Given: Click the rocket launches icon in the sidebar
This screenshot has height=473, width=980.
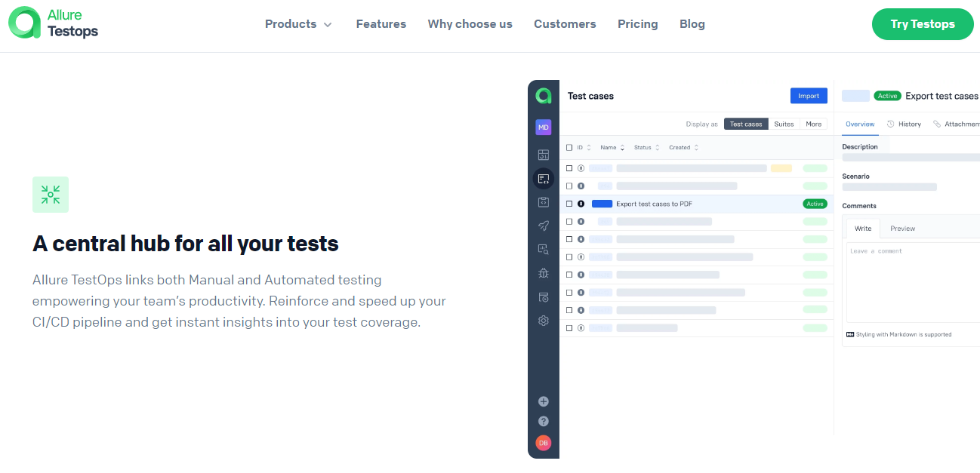Looking at the screenshot, I should 543,226.
